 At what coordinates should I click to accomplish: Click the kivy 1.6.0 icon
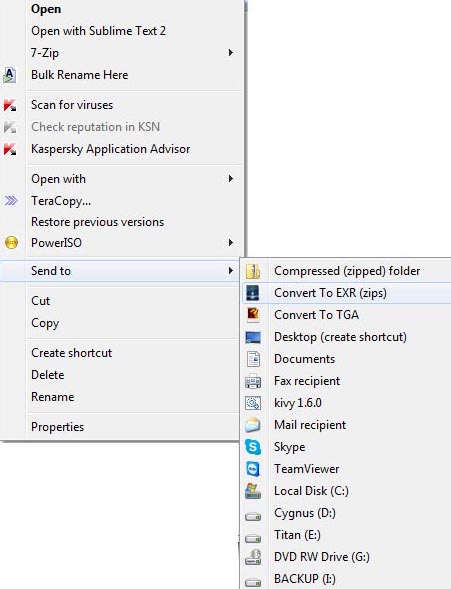tap(253, 403)
